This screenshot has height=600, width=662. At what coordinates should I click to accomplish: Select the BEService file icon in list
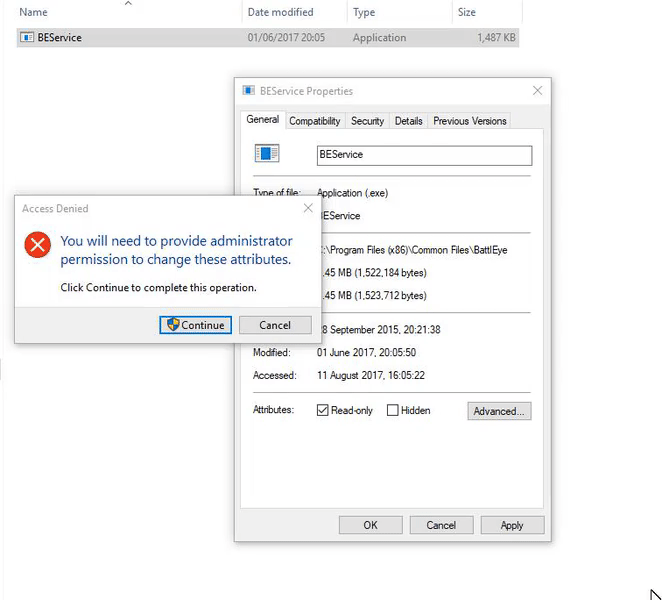tap(27, 37)
